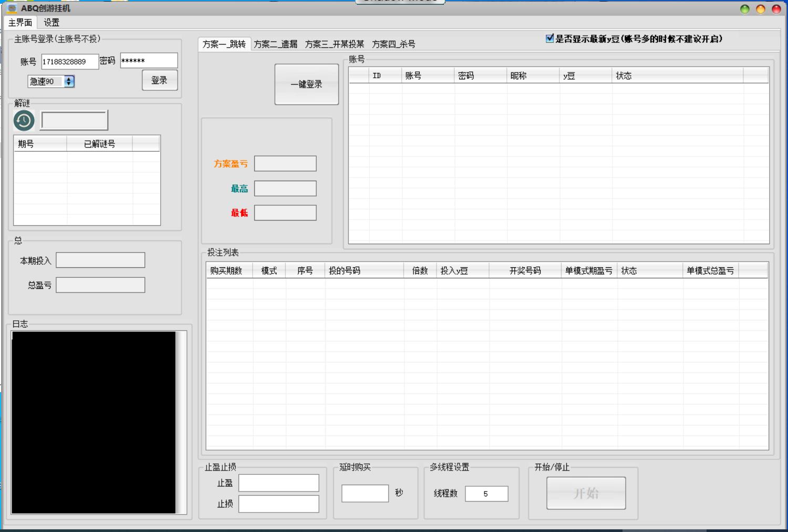Click the 账号 column header in account table
Image resolution: width=788 pixels, height=532 pixels.
[428, 76]
